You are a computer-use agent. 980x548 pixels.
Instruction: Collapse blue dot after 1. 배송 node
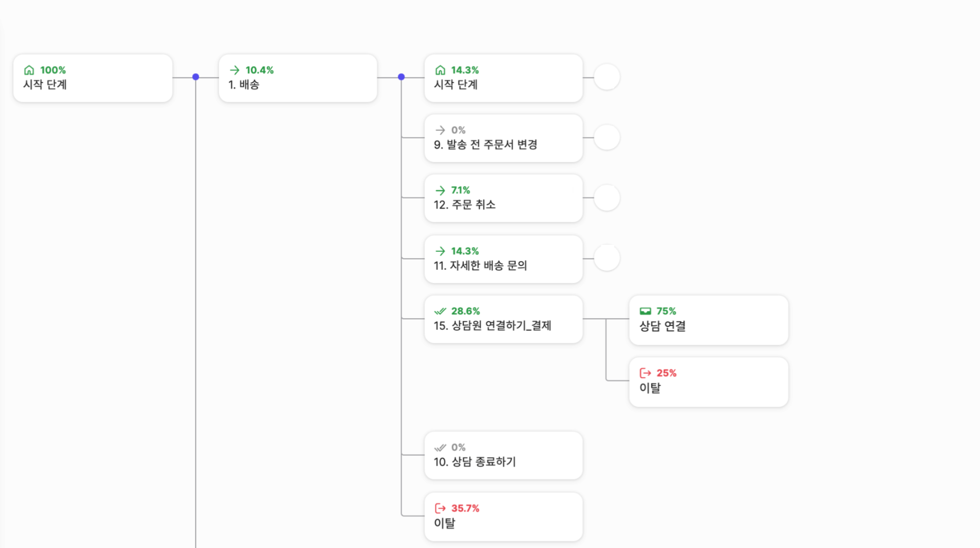point(401,77)
